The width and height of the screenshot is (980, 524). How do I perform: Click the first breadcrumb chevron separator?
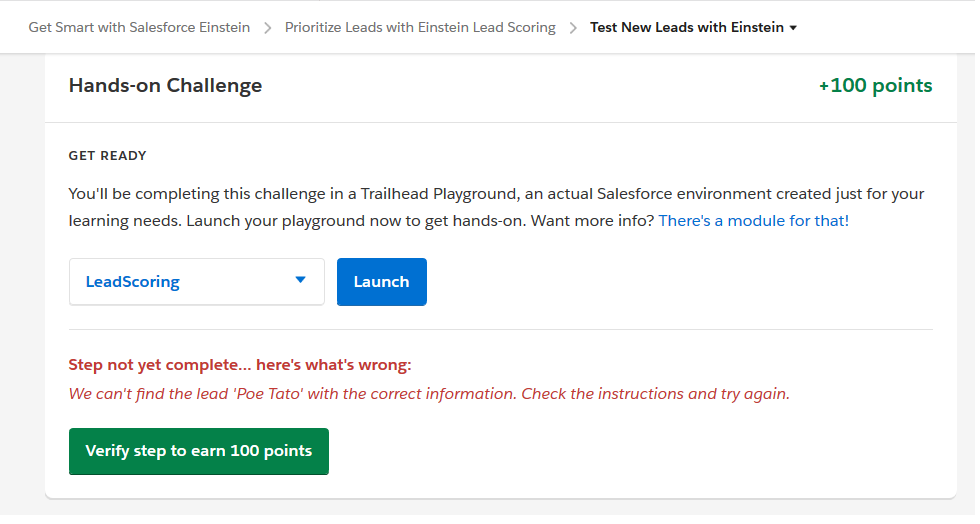tap(268, 28)
